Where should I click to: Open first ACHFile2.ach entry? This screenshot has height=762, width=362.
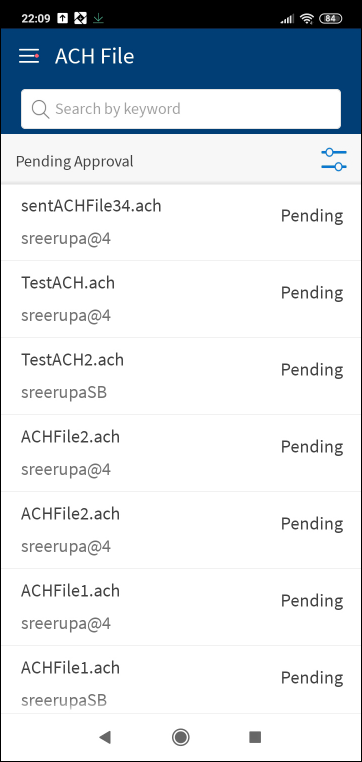[x=181, y=453]
